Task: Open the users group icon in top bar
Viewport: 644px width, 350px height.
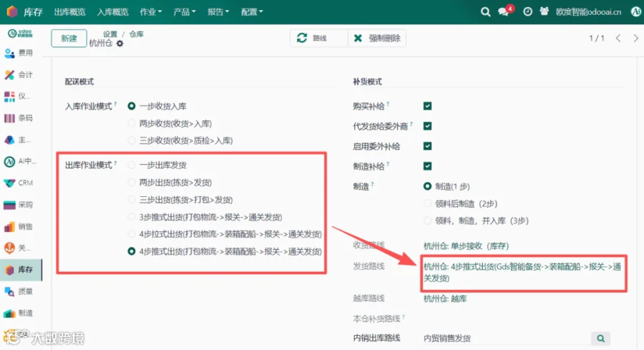Action: (x=545, y=11)
